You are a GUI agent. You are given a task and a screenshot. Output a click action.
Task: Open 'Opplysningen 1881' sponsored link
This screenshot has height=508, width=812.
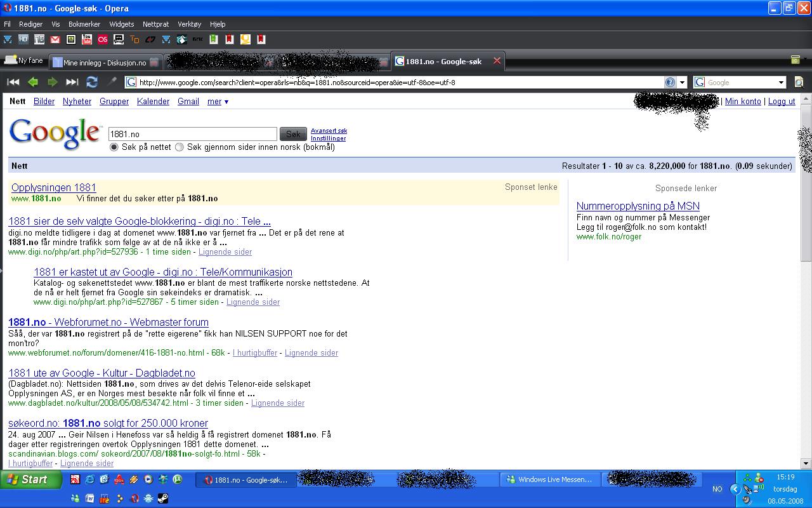coord(54,187)
